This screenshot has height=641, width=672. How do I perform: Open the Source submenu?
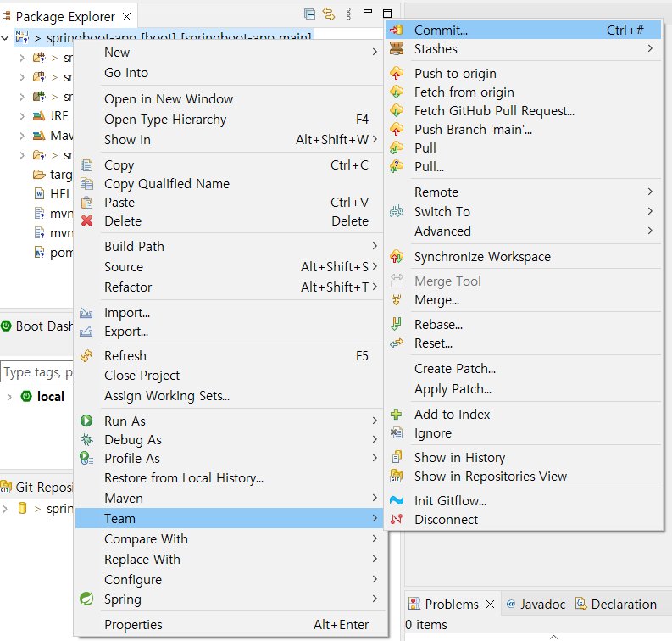(x=230, y=267)
